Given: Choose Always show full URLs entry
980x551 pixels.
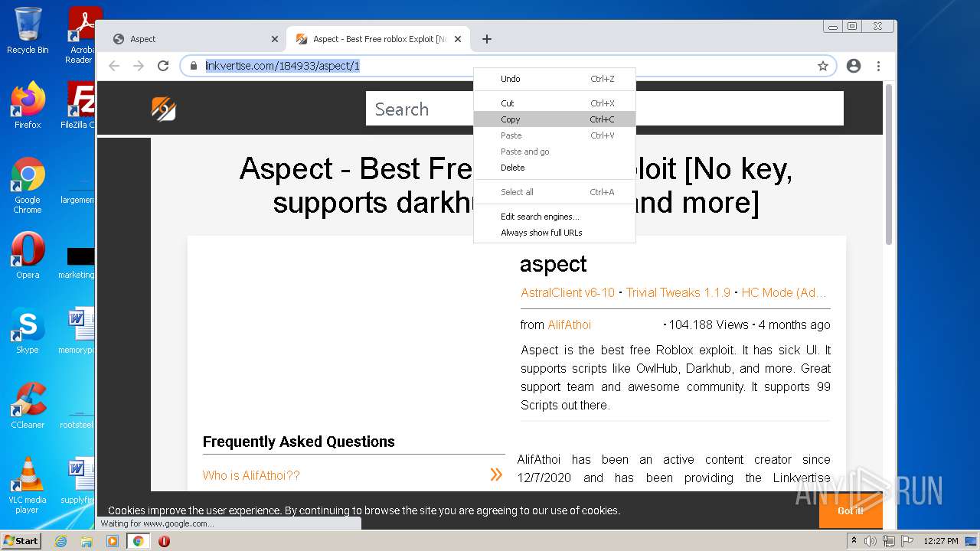Looking at the screenshot, I should click(554, 233).
